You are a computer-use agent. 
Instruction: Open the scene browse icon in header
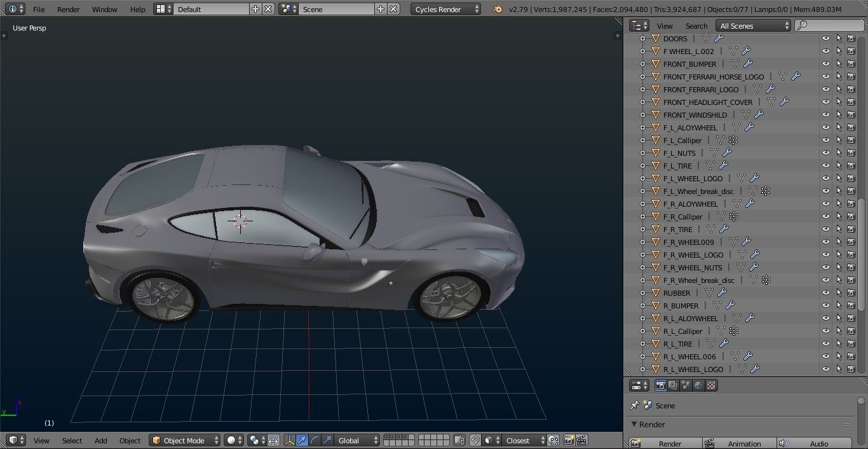coord(288,9)
